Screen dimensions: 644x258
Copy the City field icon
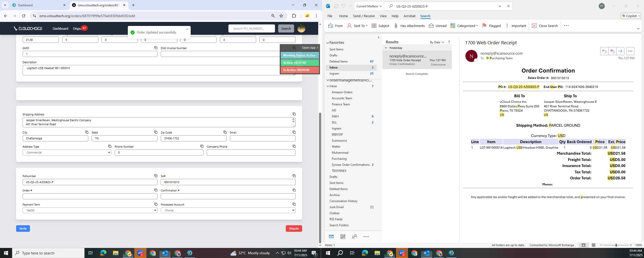click(87, 132)
